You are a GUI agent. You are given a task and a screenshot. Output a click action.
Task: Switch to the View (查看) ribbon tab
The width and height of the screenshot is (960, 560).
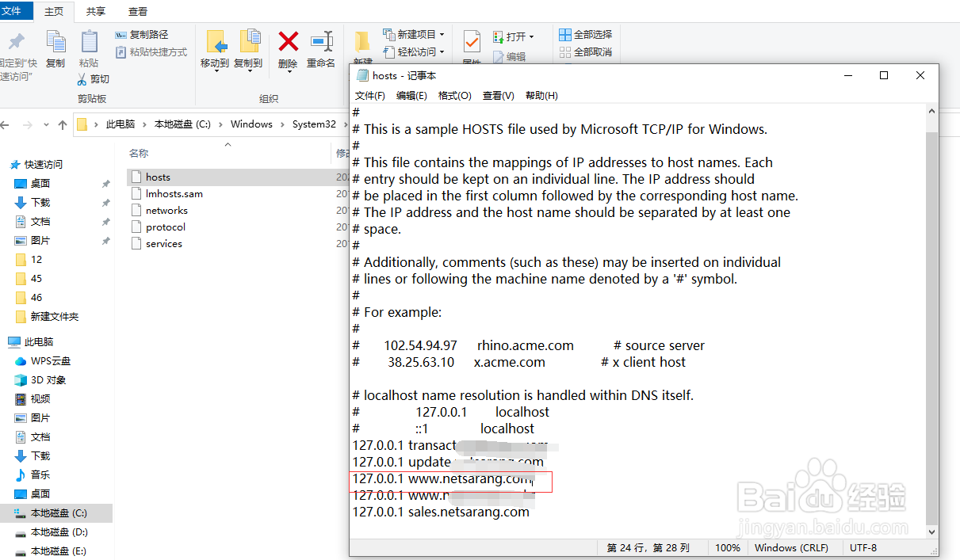[137, 12]
